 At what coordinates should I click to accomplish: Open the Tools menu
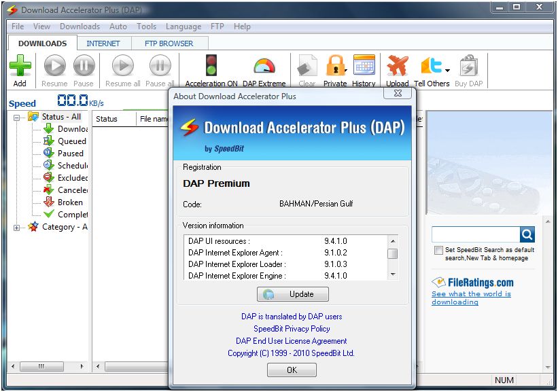pos(146,26)
